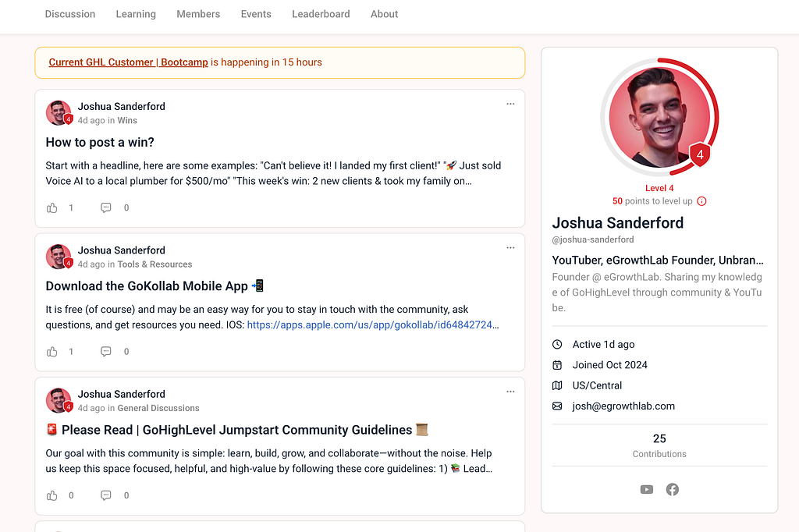
Task: Like the 'How to post a win?' post
Action: (x=52, y=208)
